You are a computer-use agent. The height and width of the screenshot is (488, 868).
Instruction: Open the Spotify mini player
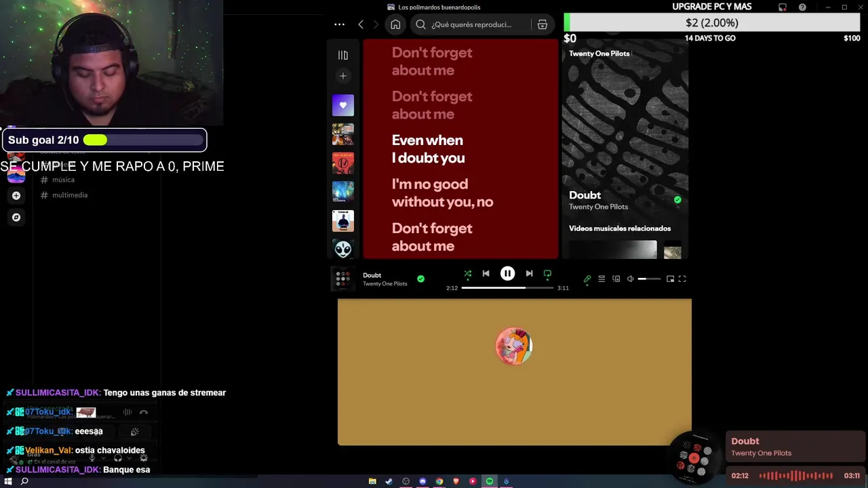tap(670, 279)
